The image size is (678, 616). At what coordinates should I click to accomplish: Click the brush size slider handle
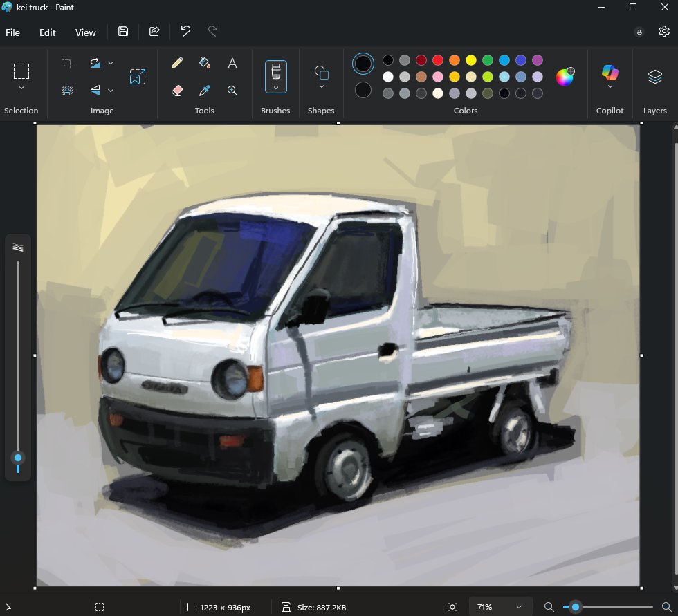click(x=18, y=458)
